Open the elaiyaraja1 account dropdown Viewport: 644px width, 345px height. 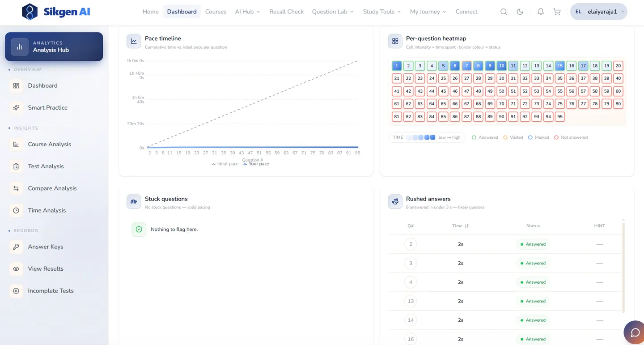tap(598, 12)
